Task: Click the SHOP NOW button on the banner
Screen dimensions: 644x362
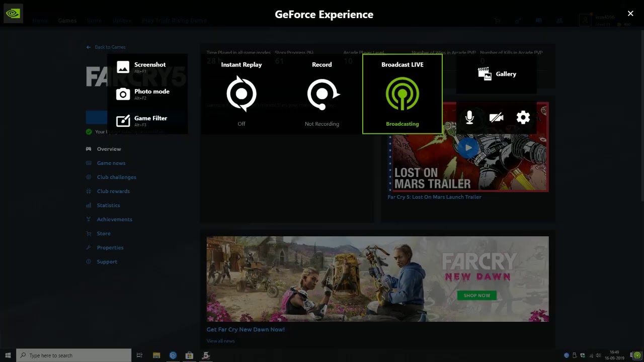Action: point(477,295)
